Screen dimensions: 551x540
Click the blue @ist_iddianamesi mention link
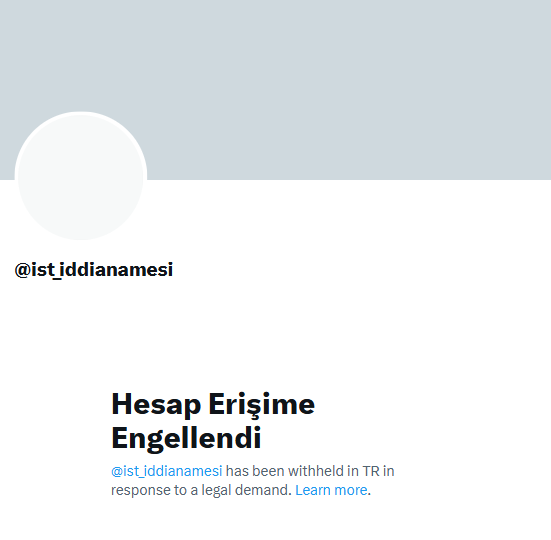(167, 471)
